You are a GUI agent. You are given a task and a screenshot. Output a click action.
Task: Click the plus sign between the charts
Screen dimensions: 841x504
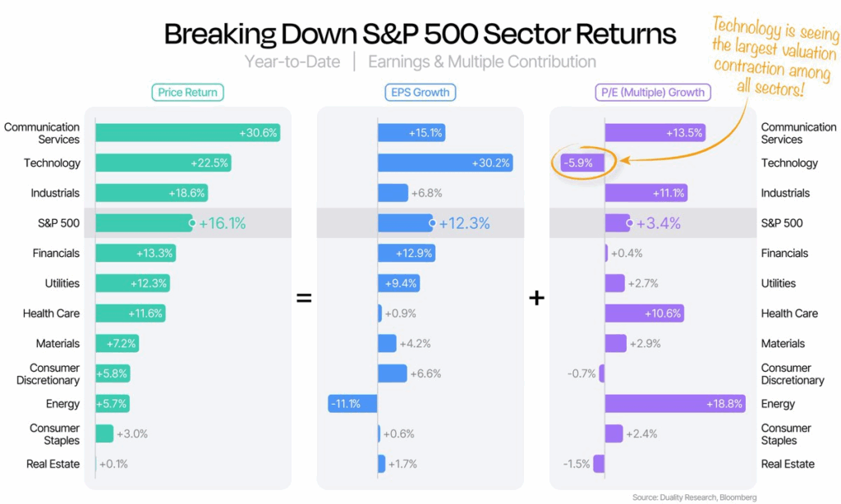coord(536,298)
